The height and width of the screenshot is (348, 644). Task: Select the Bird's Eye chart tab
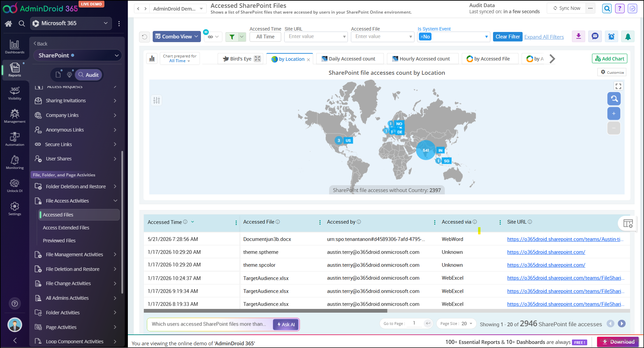coord(241,59)
